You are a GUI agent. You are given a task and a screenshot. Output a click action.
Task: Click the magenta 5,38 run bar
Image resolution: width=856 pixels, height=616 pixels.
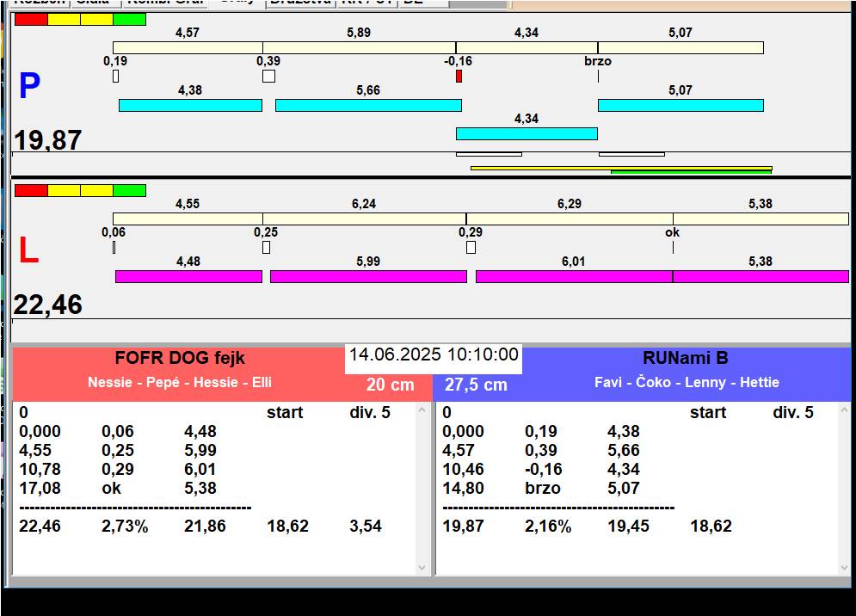[761, 276]
